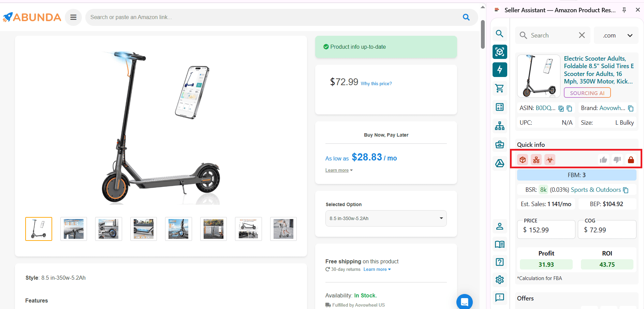
Task: Open the profit calculator tool
Action: pyautogui.click(x=500, y=107)
